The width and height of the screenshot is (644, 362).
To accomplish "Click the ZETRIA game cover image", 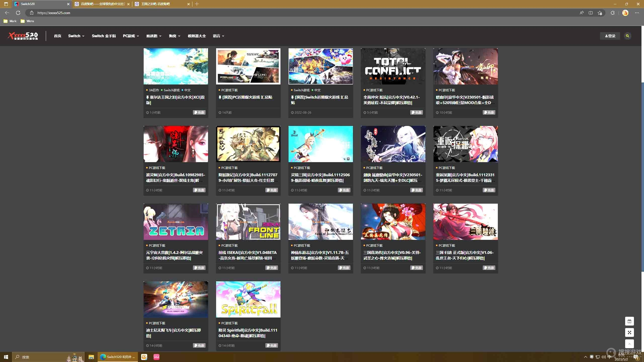I will pos(176,222).
